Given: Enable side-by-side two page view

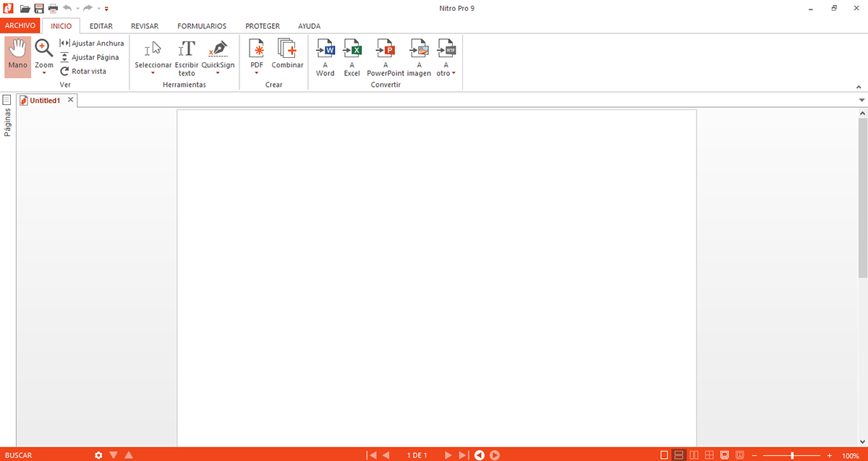Looking at the screenshot, I should pyautogui.click(x=693, y=454).
